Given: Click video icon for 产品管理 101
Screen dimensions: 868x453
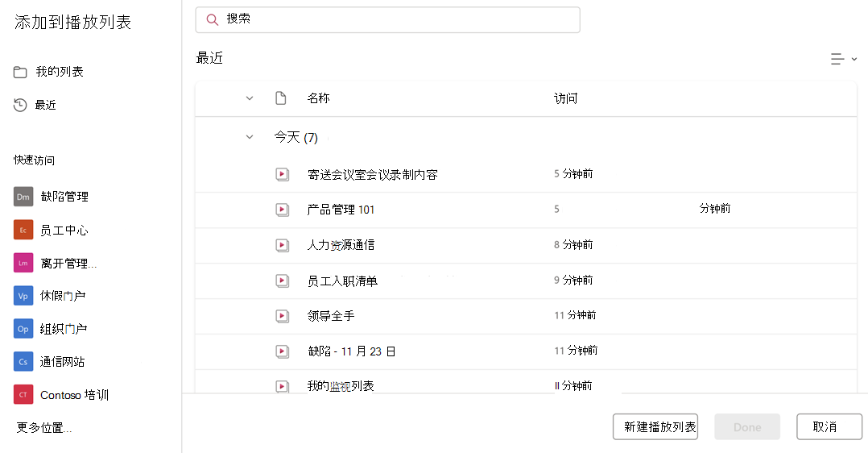Looking at the screenshot, I should (283, 210).
